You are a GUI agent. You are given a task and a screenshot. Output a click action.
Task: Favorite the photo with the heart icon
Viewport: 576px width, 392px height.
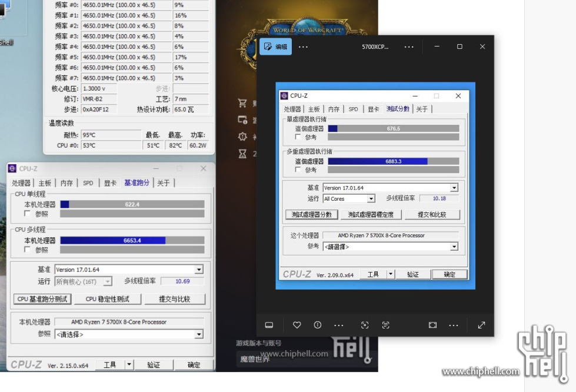tap(297, 325)
